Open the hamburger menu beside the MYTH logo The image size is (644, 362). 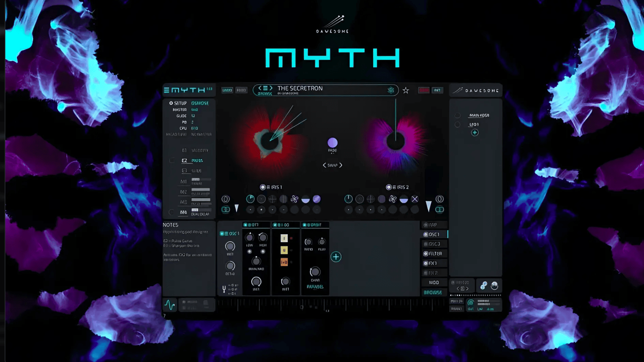(x=167, y=90)
